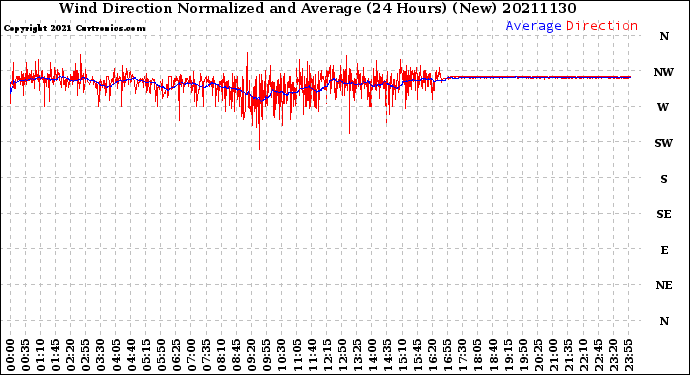Click the 15:10 time axis label
Viewport: 690px width, 375px height.
click(x=402, y=355)
